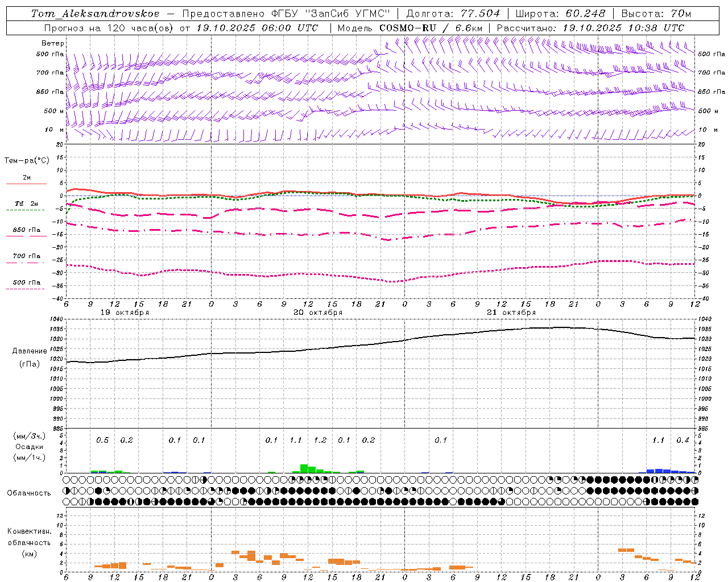Click the elevation text Высота: 70м
The height and width of the screenshot is (582, 728).
coord(656,14)
